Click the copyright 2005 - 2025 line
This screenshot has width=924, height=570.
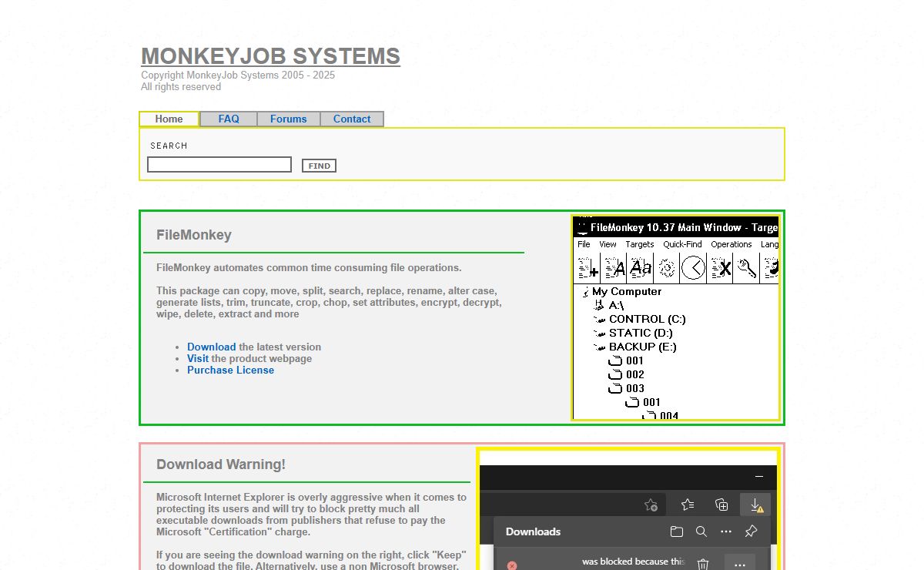(238, 75)
